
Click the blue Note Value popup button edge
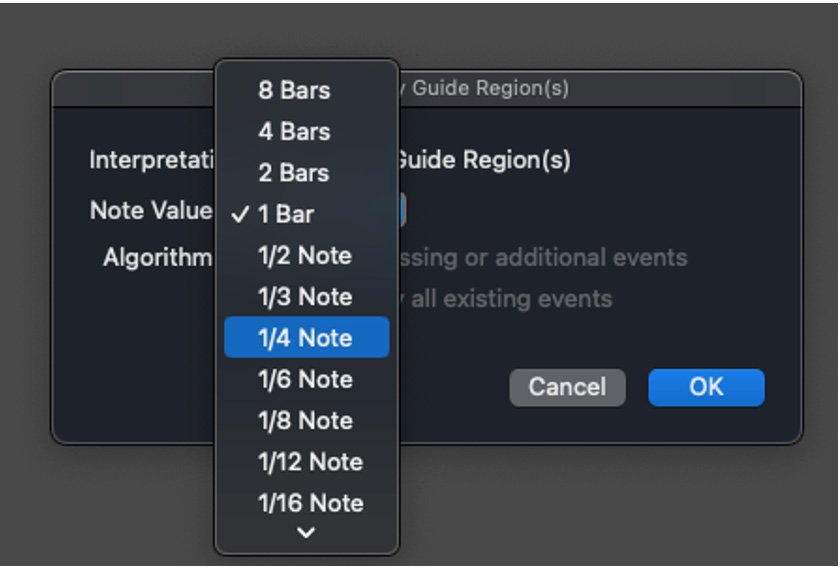402,210
